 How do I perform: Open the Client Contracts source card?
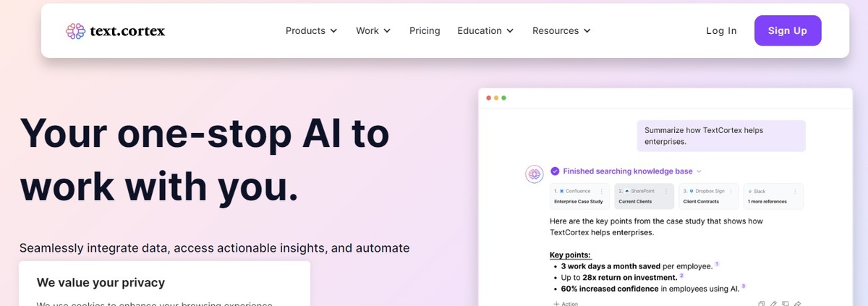710,195
